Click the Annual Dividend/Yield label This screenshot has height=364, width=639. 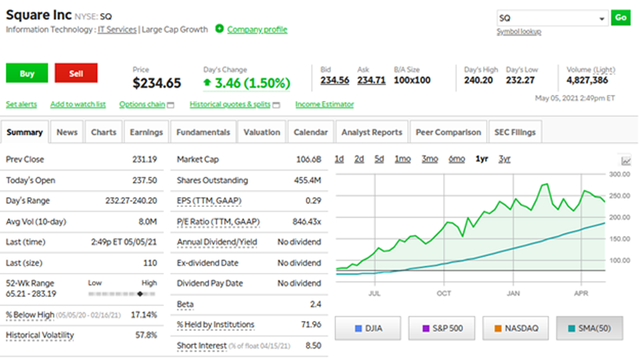pos(217,242)
